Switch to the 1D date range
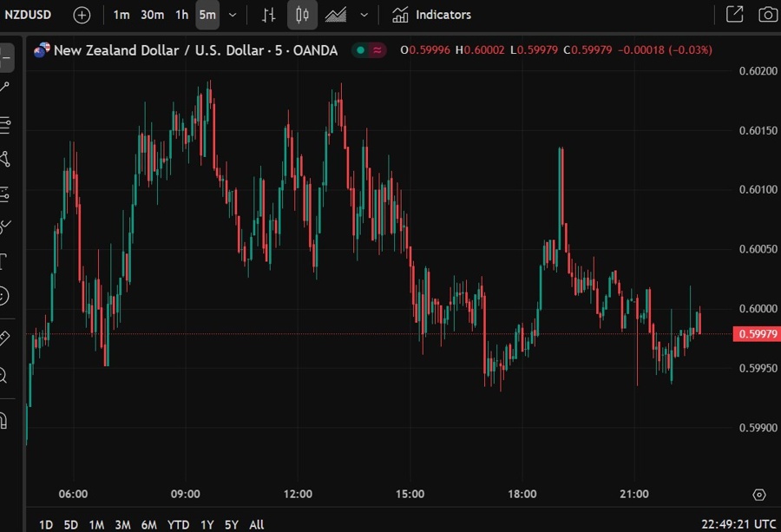The height and width of the screenshot is (532, 781). (x=46, y=524)
